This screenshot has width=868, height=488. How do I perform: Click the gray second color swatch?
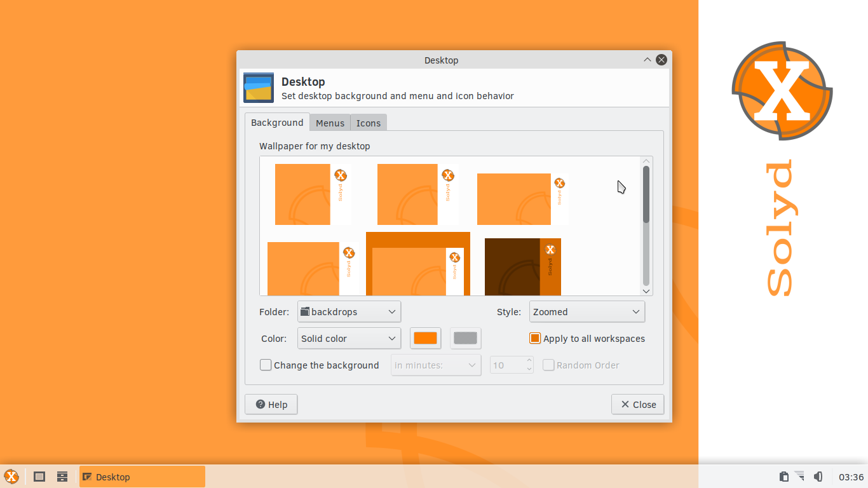pos(466,339)
